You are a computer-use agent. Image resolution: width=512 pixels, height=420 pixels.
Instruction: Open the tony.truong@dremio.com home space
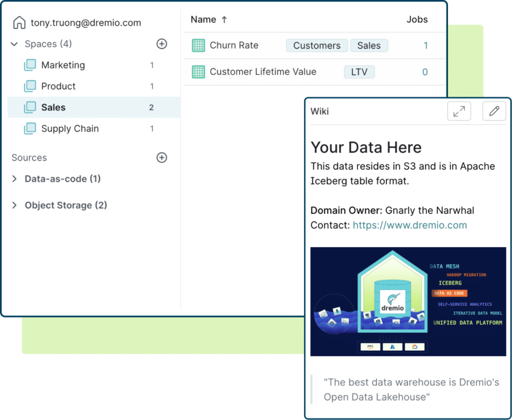click(86, 23)
